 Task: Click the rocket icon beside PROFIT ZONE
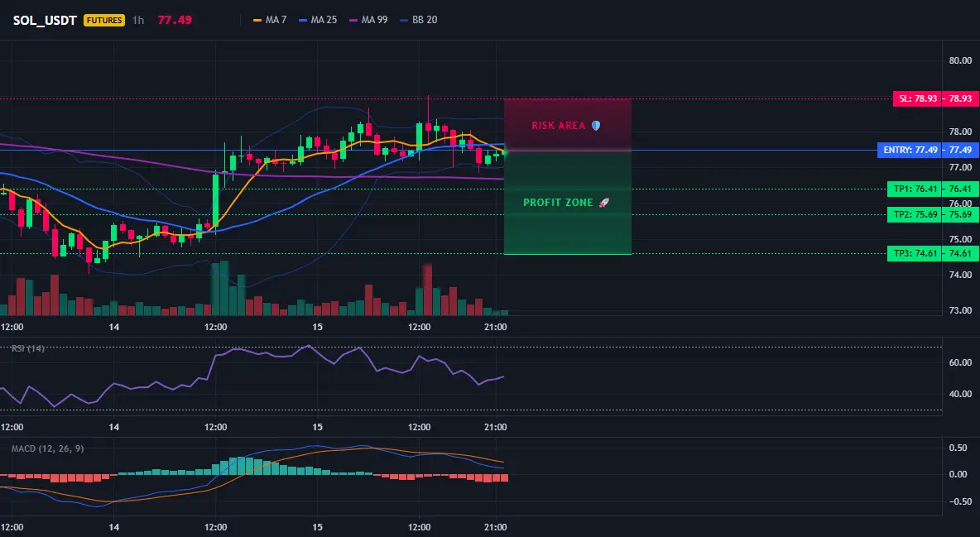tap(603, 203)
